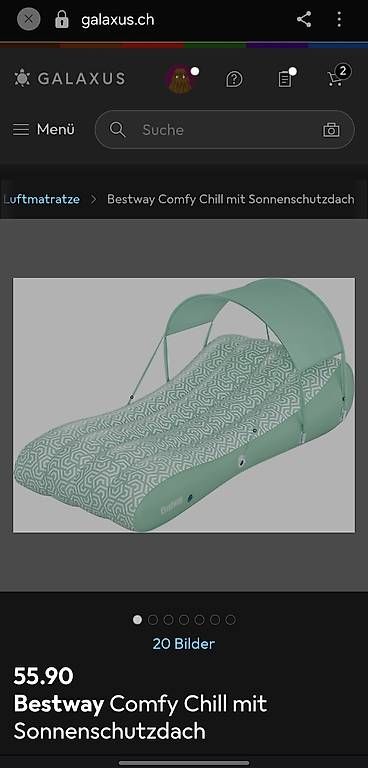Screen dimensions: 368x768
Task: Tap the padlock site security icon
Action: click(x=62, y=20)
